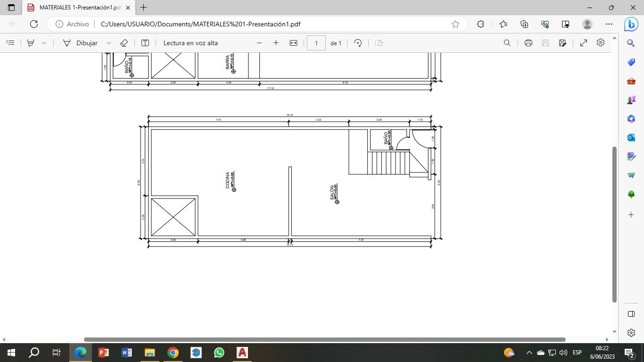Screen dimensions: 644x362
Task: Start Lectura en voz alta
Action: point(190,43)
